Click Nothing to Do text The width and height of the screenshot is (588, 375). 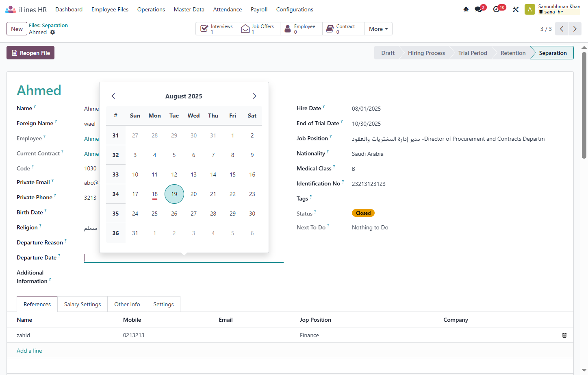point(370,227)
